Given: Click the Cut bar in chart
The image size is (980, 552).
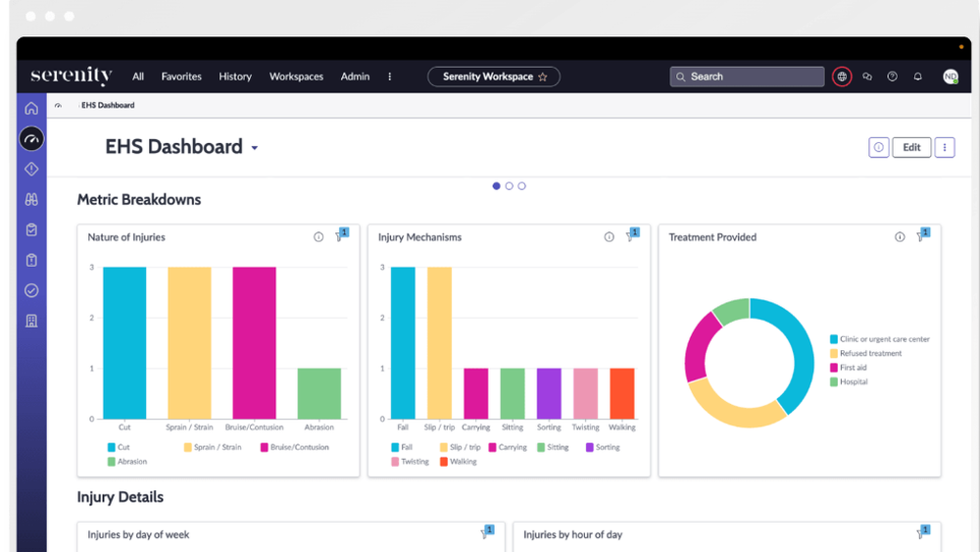Looking at the screenshot, I should [124, 343].
